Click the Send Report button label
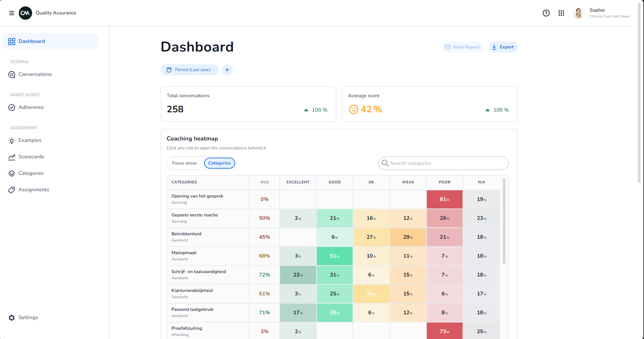644x339 pixels. [x=466, y=47]
